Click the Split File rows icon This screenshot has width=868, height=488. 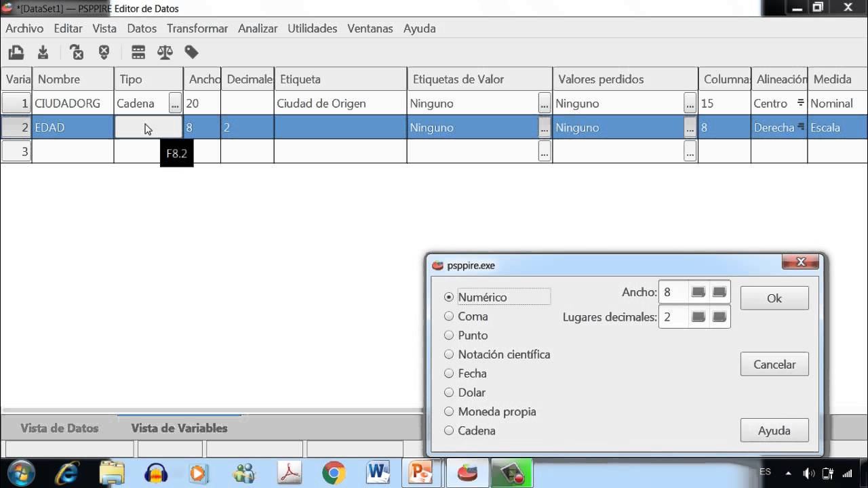click(x=138, y=52)
